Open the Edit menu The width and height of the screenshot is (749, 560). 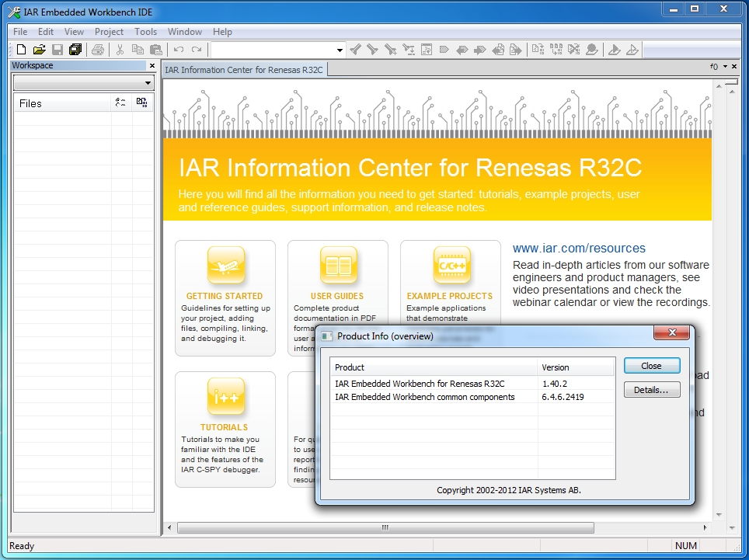coord(45,32)
